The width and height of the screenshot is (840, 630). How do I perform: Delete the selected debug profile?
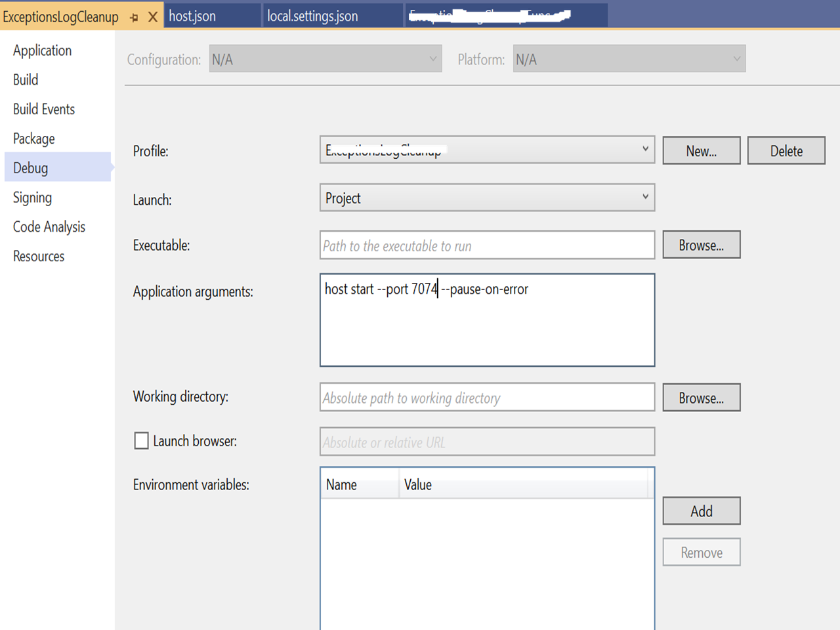786,151
